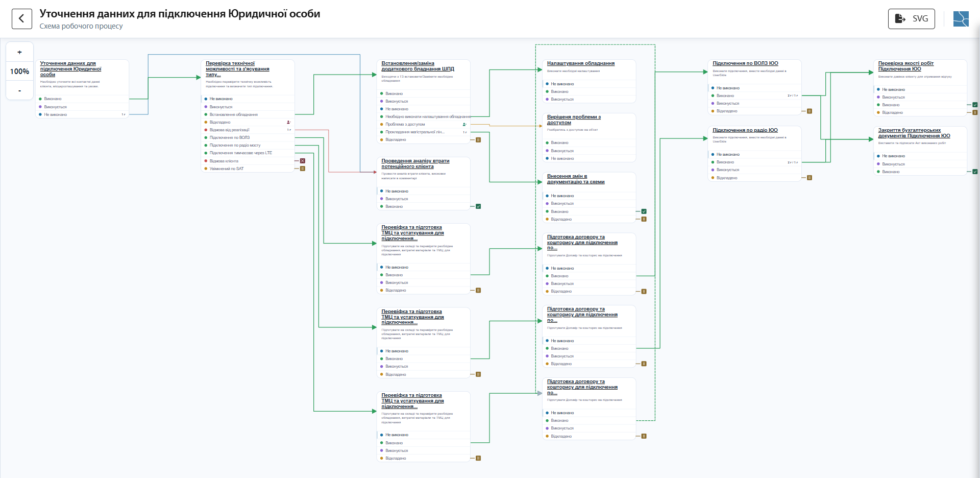Screen dimensions: 980x478
Task: Zoom out with the minus button
Action: (x=19, y=90)
